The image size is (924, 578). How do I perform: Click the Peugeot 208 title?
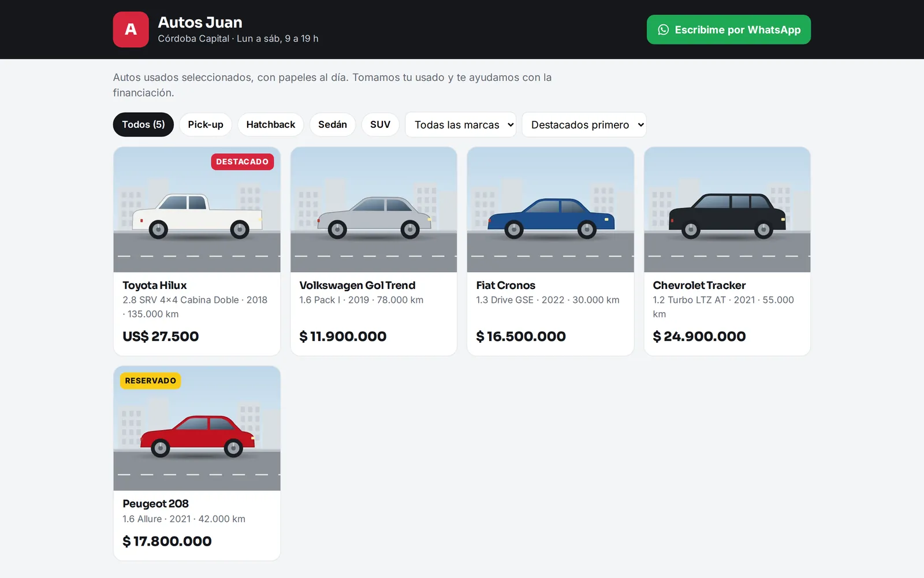155,503
